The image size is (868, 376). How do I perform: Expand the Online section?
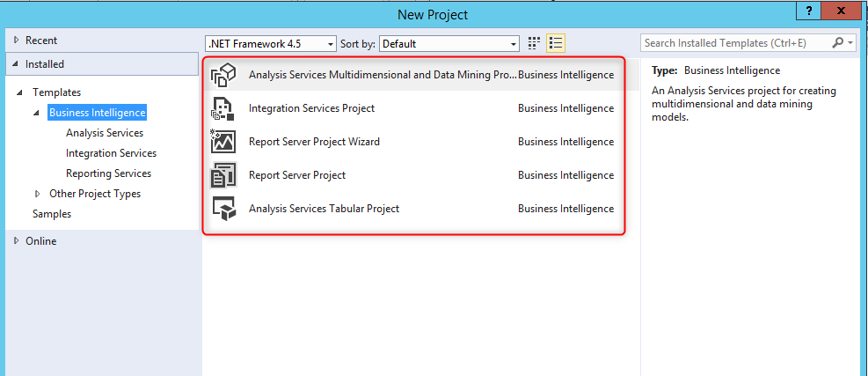coord(16,240)
